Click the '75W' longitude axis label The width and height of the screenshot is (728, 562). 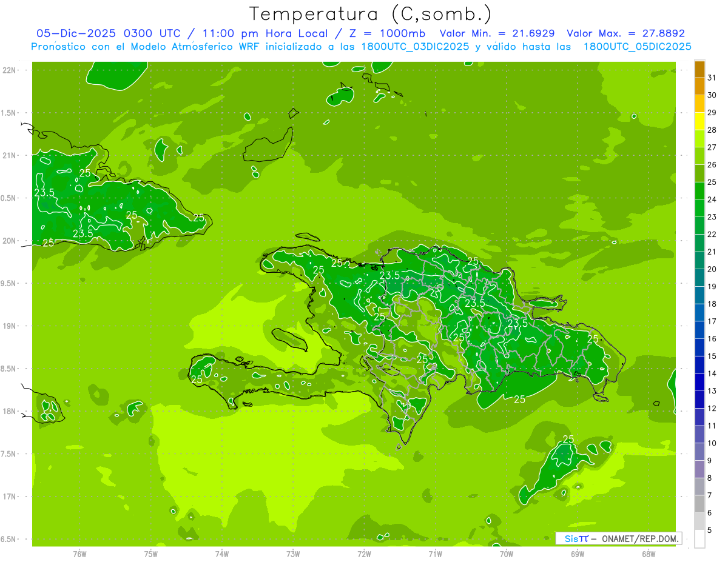coord(151,554)
